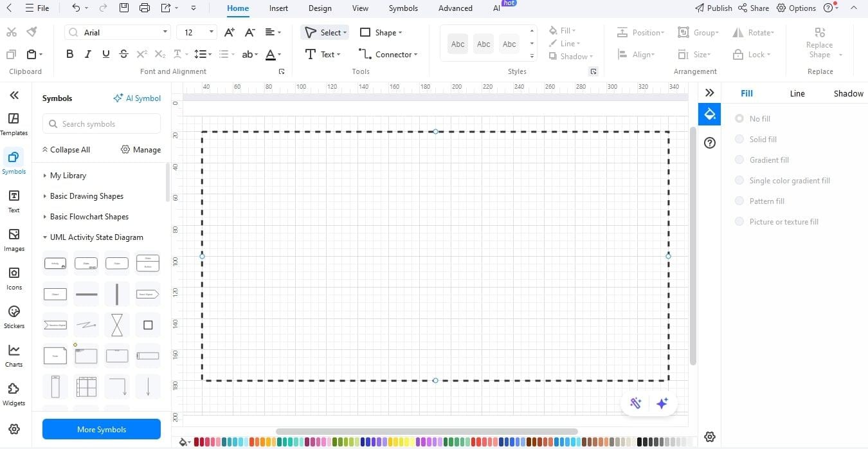
Task: Switch to the Advanced ribbon tab
Action: (x=455, y=8)
